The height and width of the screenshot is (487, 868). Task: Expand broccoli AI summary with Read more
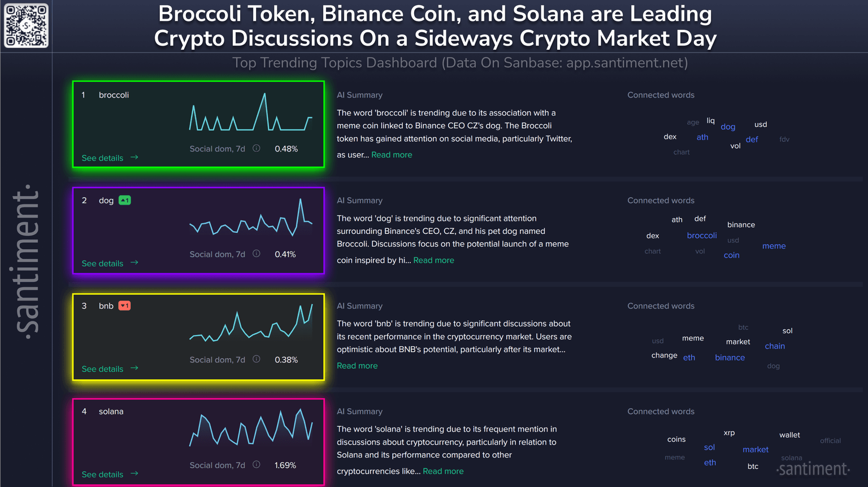(392, 155)
